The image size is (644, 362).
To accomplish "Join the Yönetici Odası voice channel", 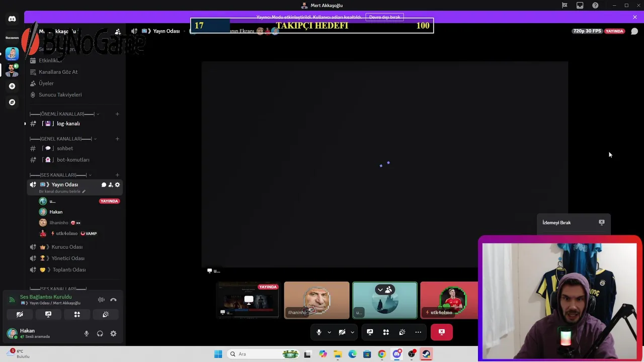I will 68,258.
